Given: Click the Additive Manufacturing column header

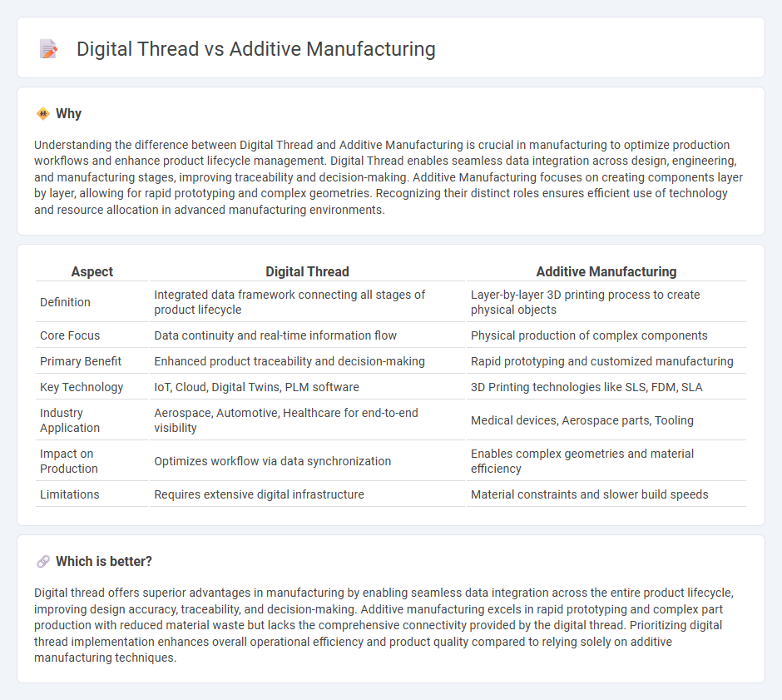Looking at the screenshot, I should click(606, 271).
